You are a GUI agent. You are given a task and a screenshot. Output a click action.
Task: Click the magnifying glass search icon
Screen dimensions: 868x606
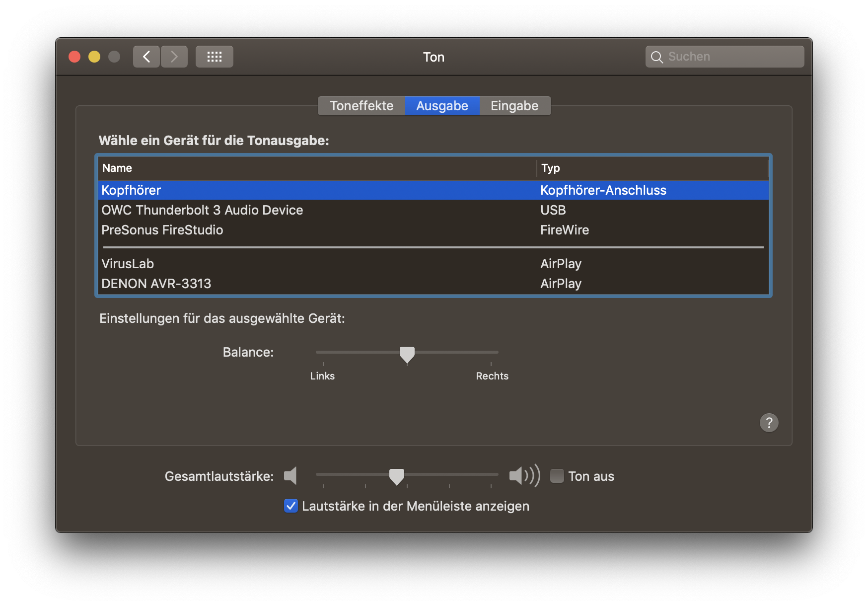point(656,57)
